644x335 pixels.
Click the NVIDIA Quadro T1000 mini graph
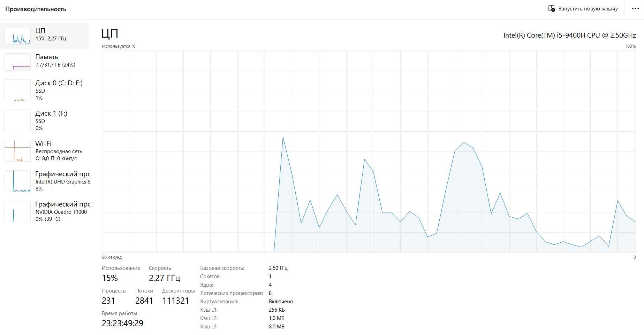click(17, 211)
